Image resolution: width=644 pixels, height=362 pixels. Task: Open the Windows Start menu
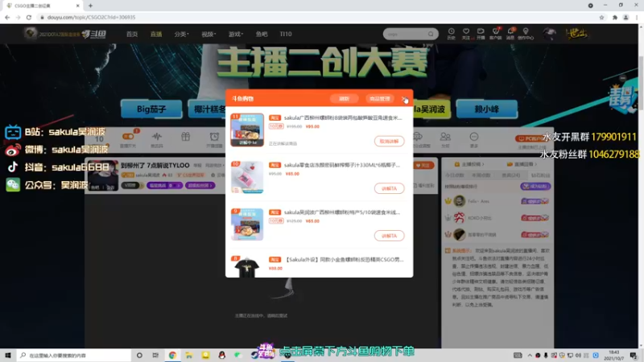[8, 355]
